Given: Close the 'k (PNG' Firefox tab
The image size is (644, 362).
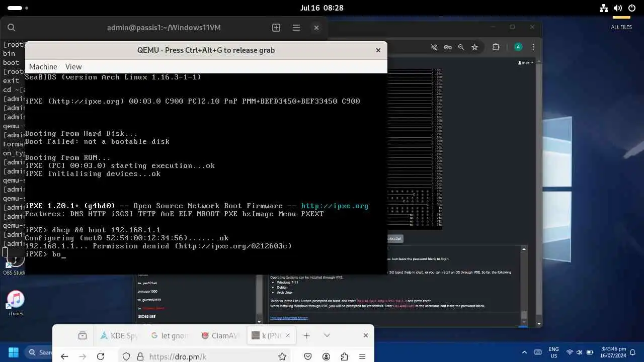Looking at the screenshot, I should pyautogui.click(x=288, y=335).
